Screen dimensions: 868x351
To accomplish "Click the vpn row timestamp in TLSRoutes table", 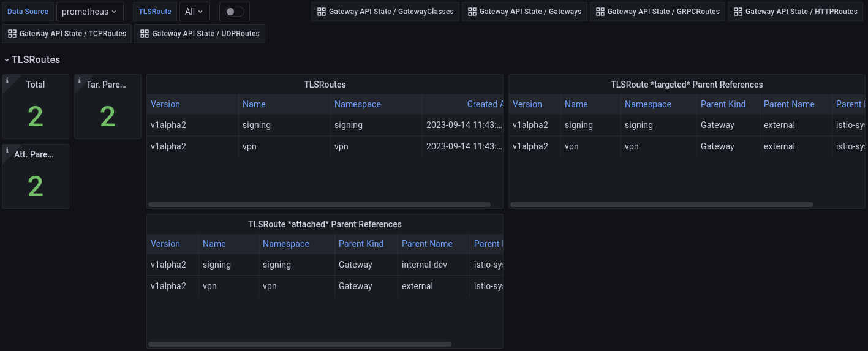I will pos(462,146).
